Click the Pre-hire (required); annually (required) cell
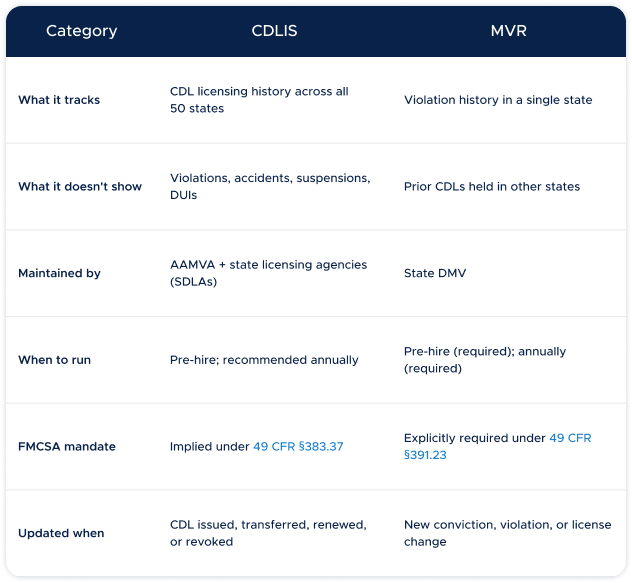The width and height of the screenshot is (632, 583). pos(485,360)
